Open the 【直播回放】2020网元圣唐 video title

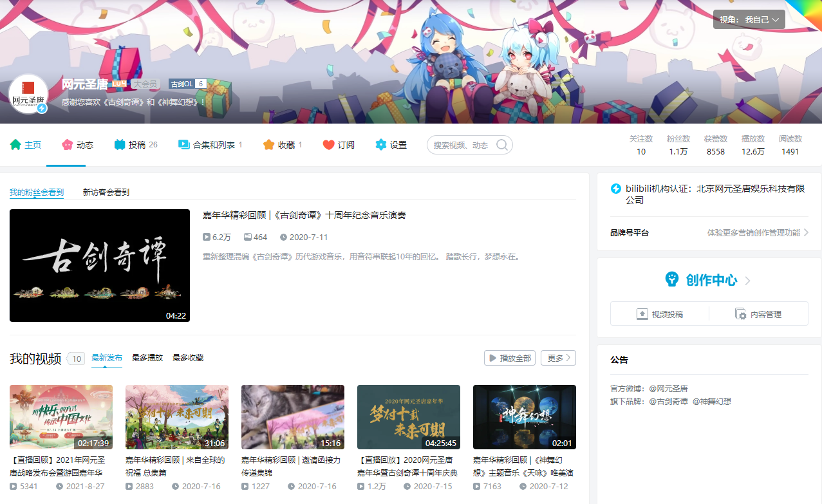407,466
